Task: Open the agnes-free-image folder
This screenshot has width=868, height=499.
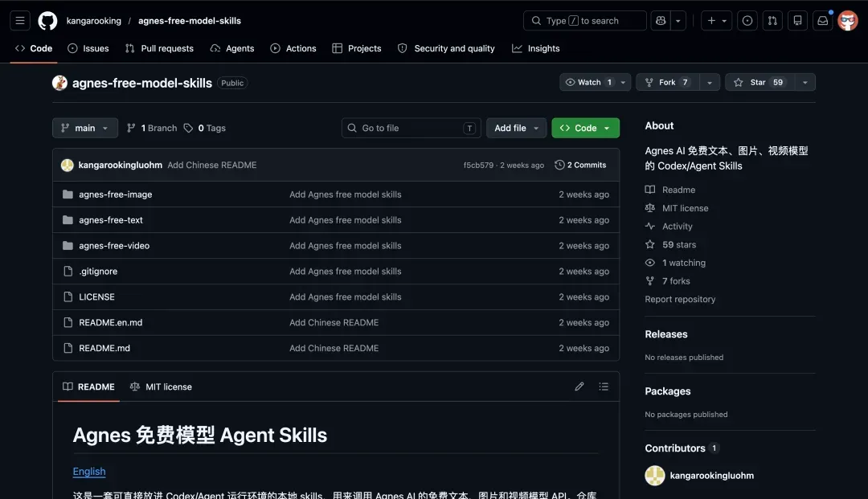Action: point(115,194)
